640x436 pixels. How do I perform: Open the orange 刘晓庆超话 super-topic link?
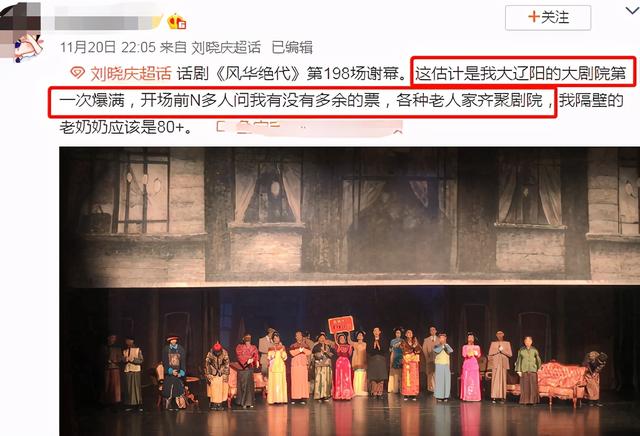click(x=131, y=73)
